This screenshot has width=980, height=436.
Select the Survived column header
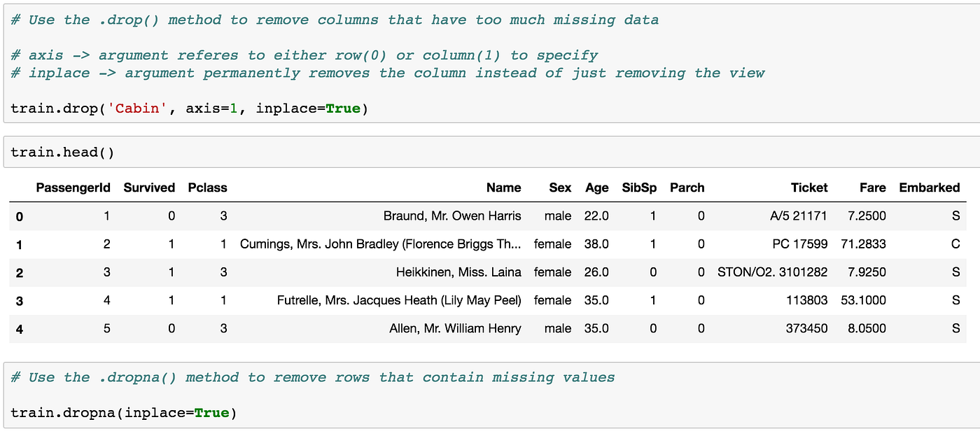(149, 188)
